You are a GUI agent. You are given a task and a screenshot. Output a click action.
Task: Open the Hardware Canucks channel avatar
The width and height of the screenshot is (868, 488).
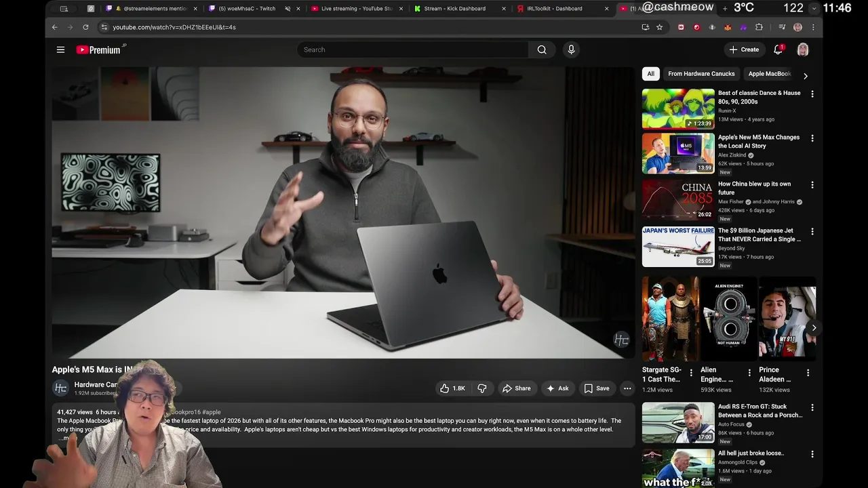point(60,388)
